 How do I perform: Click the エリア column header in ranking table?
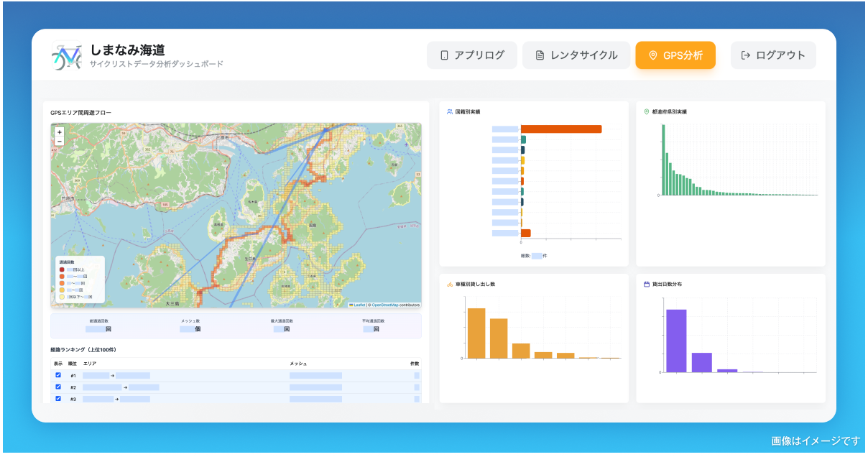point(90,364)
